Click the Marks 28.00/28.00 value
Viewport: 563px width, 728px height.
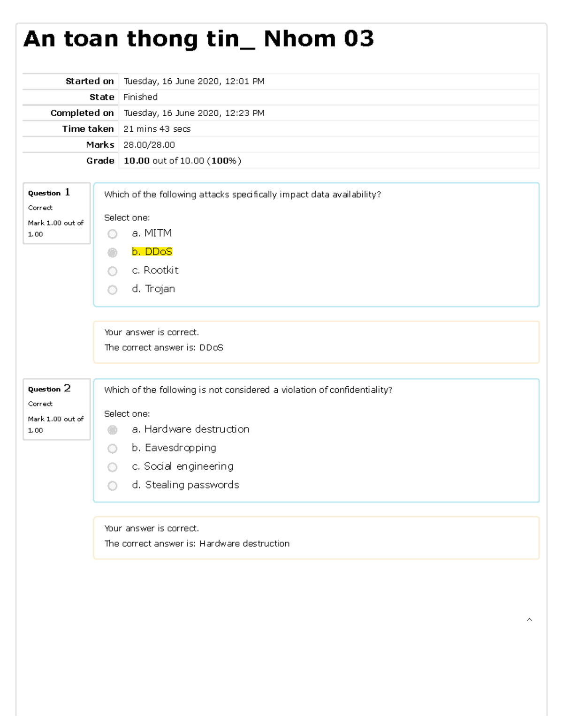[x=149, y=145]
